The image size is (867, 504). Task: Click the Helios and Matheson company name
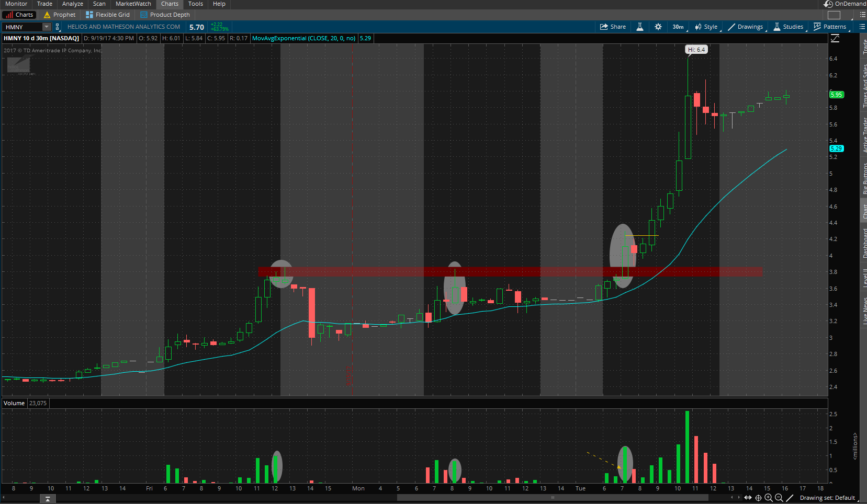pos(123,27)
